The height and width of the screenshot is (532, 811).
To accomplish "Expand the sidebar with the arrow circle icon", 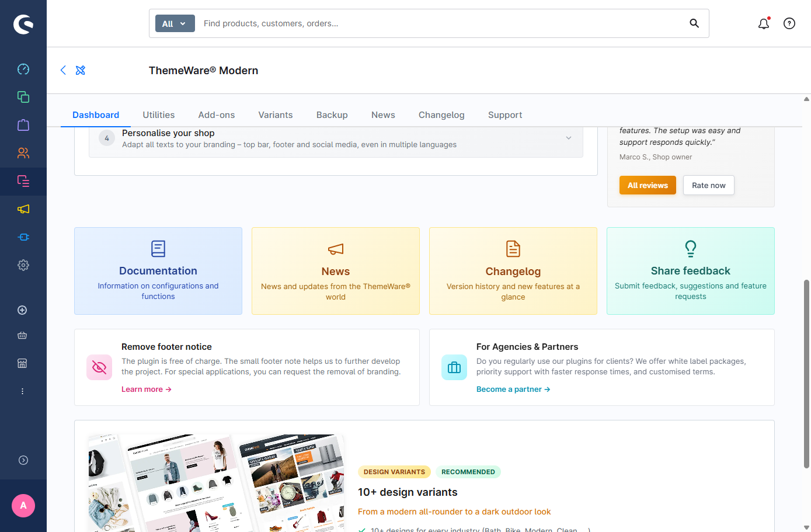I will tap(23, 460).
